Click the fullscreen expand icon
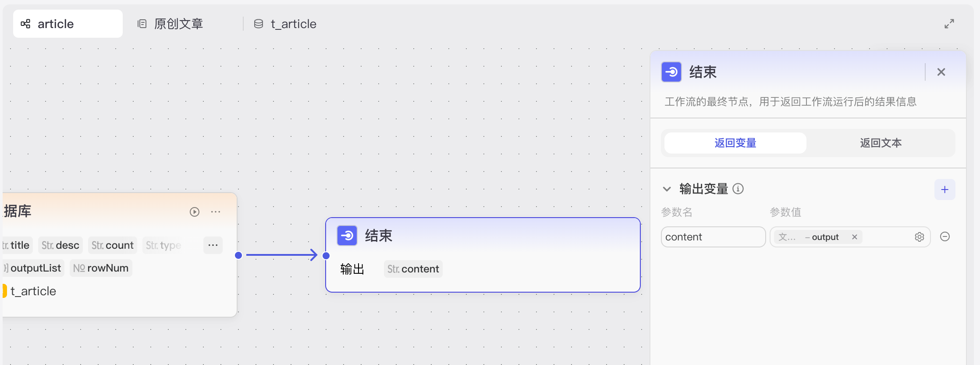The image size is (980, 365). tap(949, 24)
